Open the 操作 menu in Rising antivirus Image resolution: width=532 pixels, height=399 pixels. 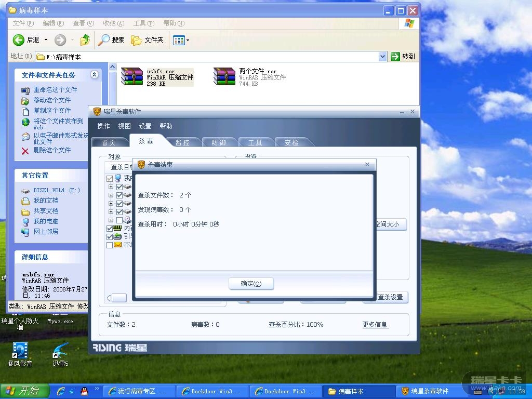click(x=103, y=126)
